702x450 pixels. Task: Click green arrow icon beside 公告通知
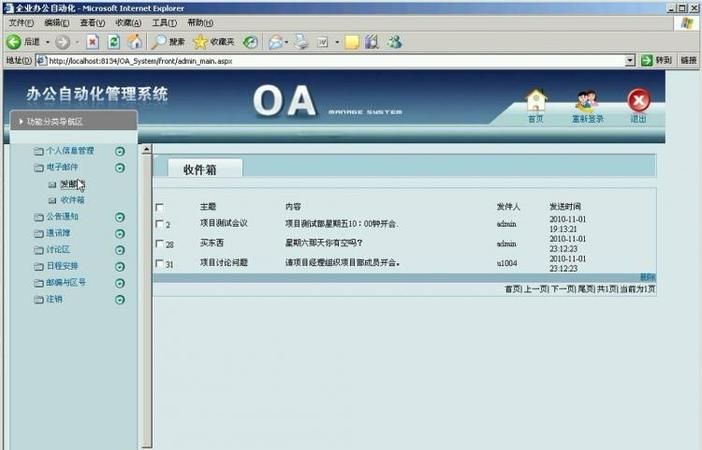[120, 217]
